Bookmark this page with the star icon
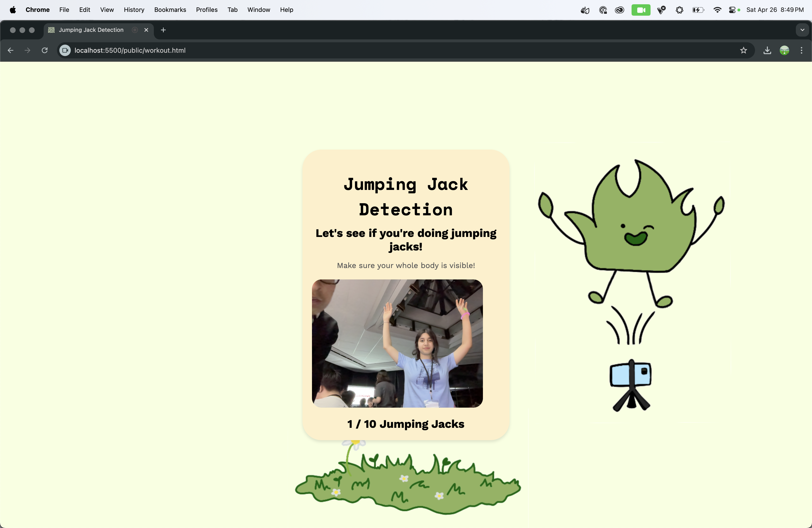Viewport: 812px width, 528px height. pos(744,51)
